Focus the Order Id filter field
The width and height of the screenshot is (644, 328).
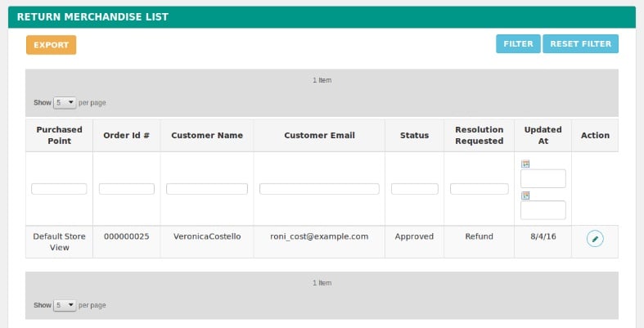tap(127, 189)
